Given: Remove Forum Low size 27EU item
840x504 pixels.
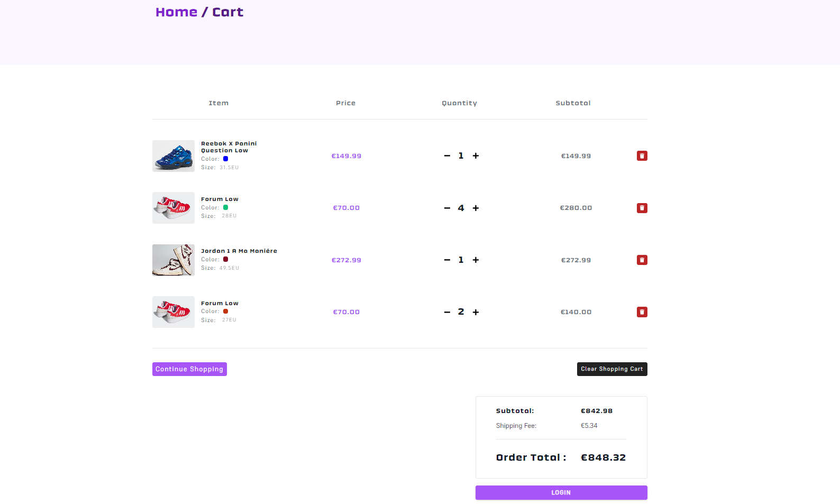Looking at the screenshot, I should click(642, 312).
